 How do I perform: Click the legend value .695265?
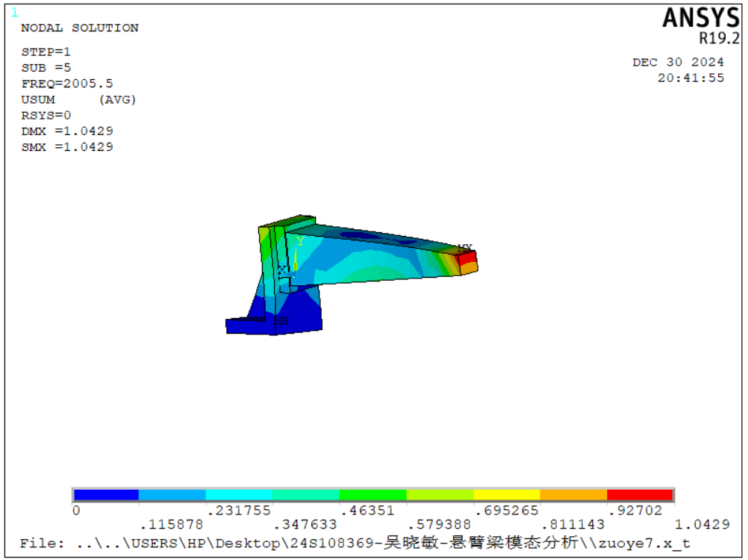(x=507, y=511)
